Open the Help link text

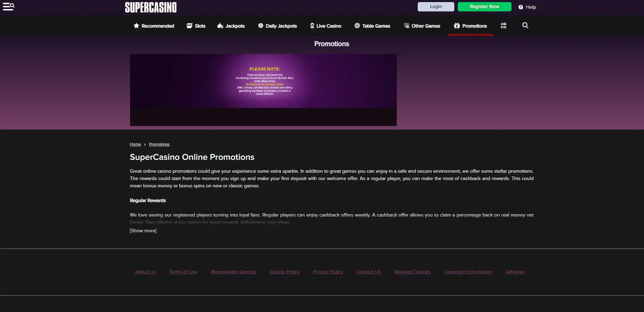[531, 7]
